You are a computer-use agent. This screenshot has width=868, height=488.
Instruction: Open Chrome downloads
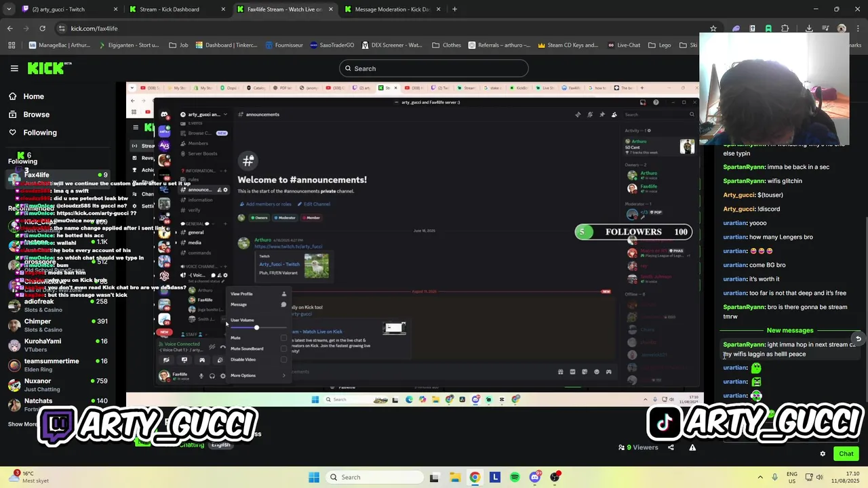pyautogui.click(x=809, y=28)
